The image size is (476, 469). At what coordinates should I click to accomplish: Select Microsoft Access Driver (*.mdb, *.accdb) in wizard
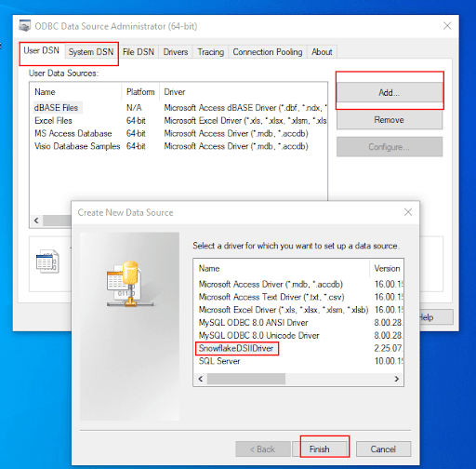pos(271,284)
